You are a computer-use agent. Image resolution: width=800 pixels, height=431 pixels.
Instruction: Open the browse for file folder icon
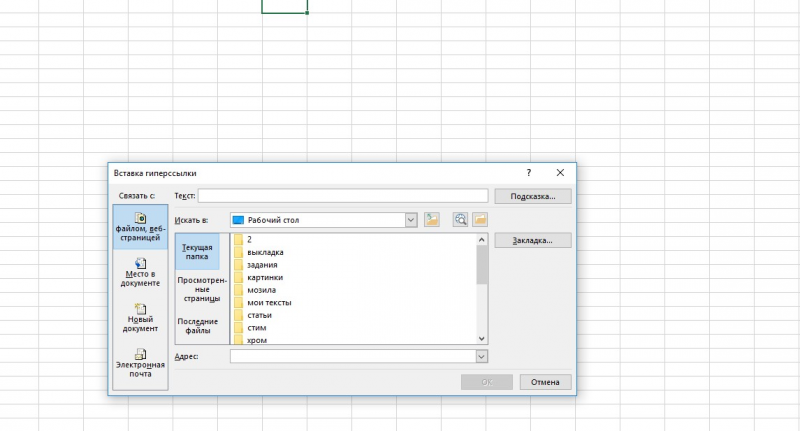click(x=480, y=220)
